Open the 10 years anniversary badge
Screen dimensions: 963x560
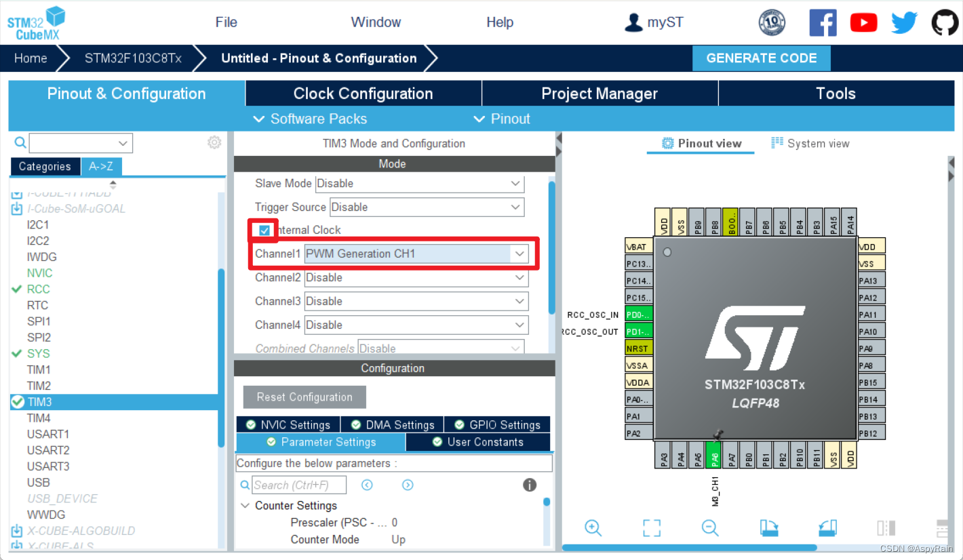coord(772,22)
